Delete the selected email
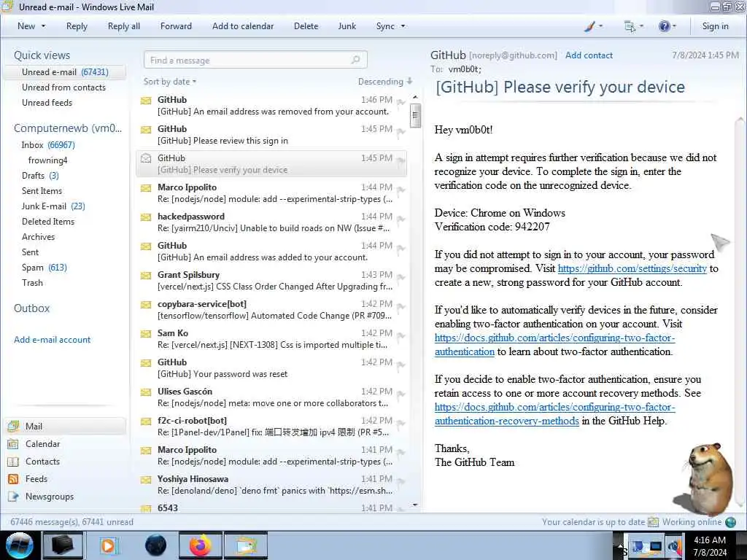The width and height of the screenshot is (747, 560). 306,26
